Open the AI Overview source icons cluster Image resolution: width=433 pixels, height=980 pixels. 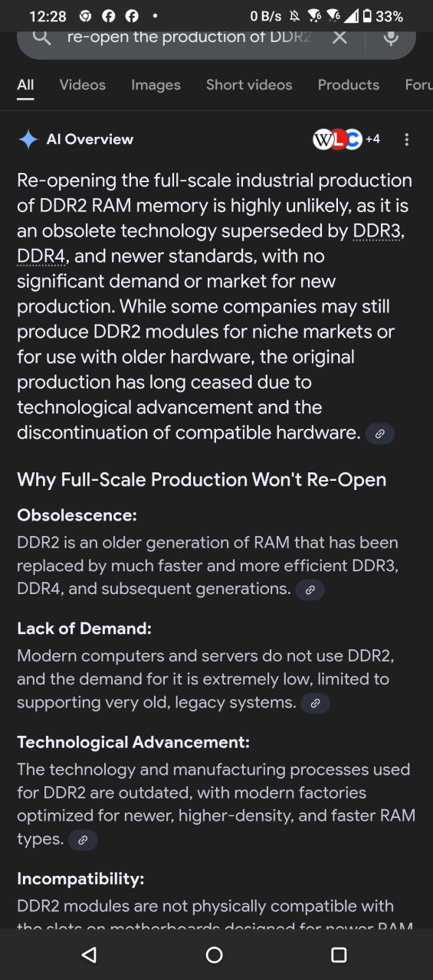346,139
